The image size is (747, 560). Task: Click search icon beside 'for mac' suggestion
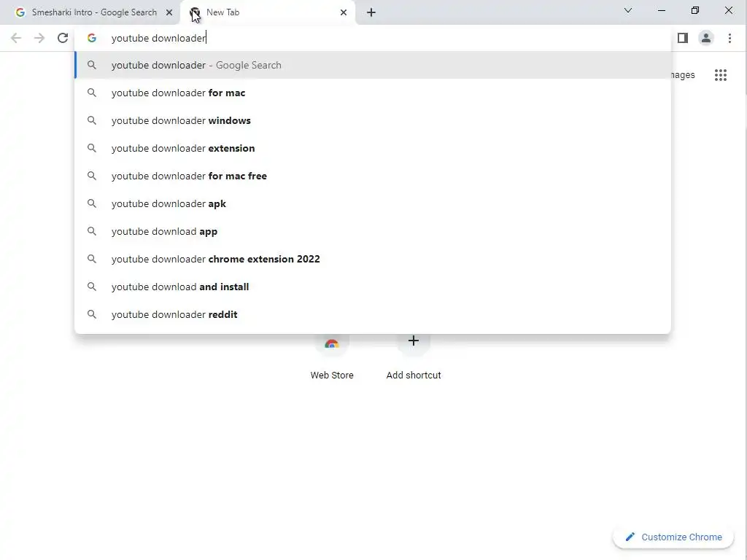(92, 93)
